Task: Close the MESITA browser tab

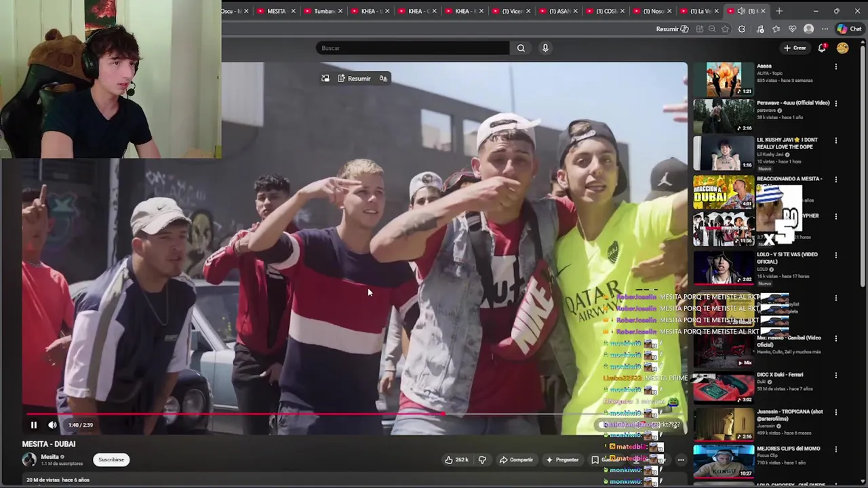Action: 293,11
